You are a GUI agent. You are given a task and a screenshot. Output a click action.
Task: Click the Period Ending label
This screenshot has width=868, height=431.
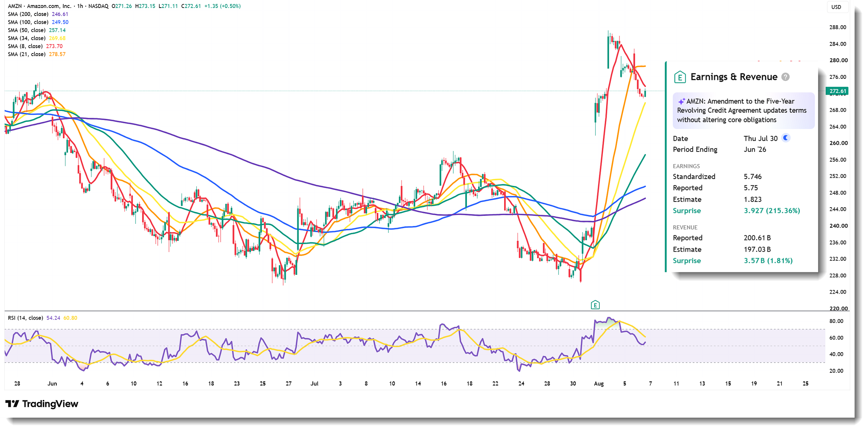695,149
